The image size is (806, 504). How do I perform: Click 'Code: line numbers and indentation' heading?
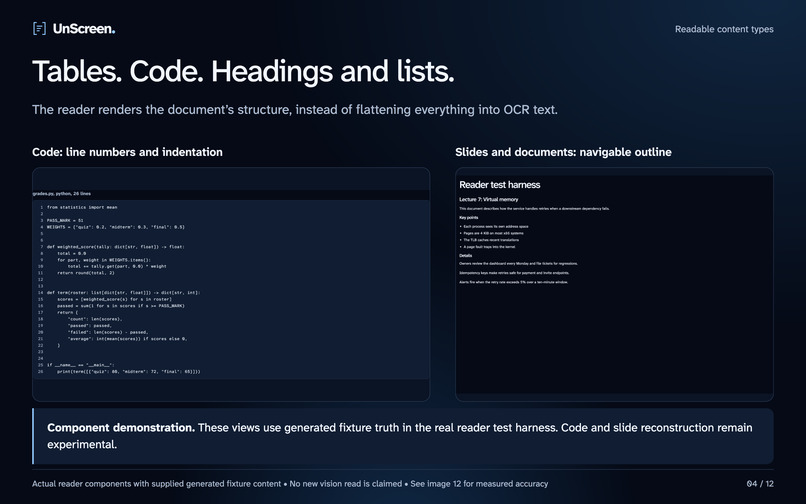pyautogui.click(x=127, y=152)
